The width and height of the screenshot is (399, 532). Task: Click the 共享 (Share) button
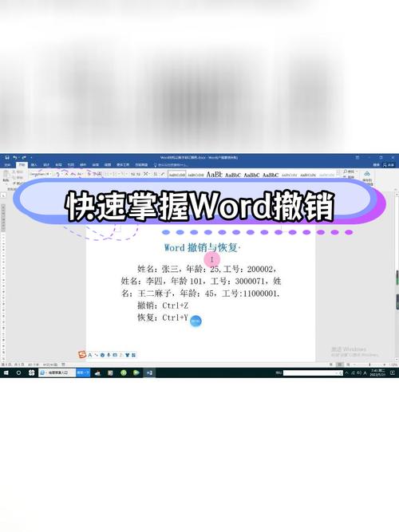click(389, 165)
